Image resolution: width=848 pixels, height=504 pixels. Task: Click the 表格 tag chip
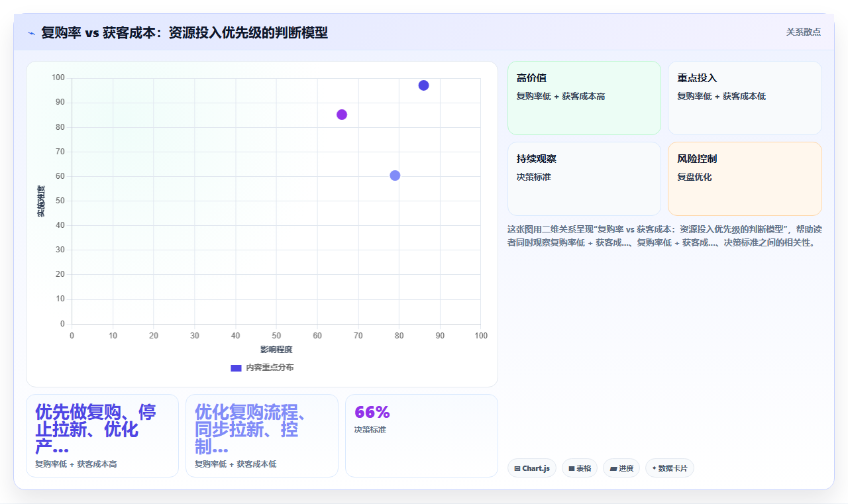[x=580, y=468]
